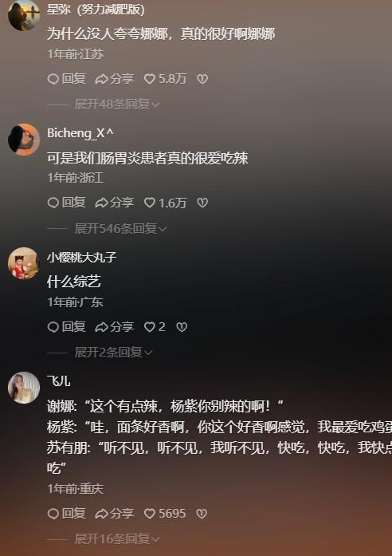Dislike the 什么综艺 comment

(182, 327)
